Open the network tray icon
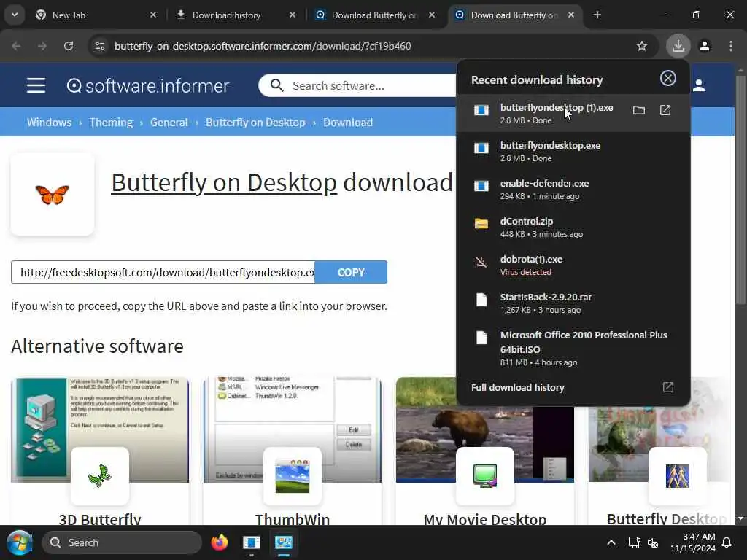 634,542
